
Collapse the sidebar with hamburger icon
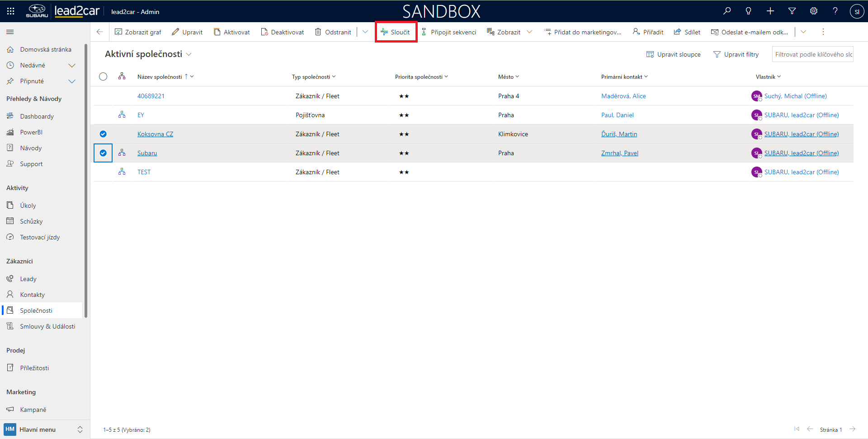[10, 32]
